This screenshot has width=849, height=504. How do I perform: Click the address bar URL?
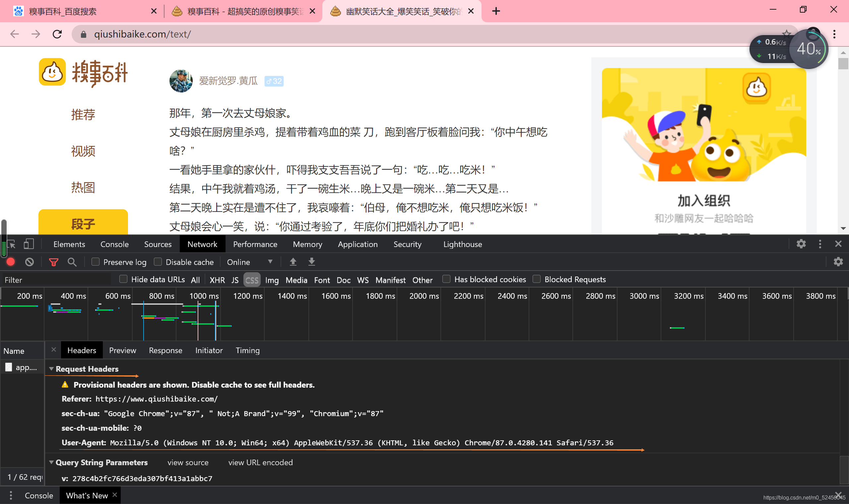(x=142, y=34)
